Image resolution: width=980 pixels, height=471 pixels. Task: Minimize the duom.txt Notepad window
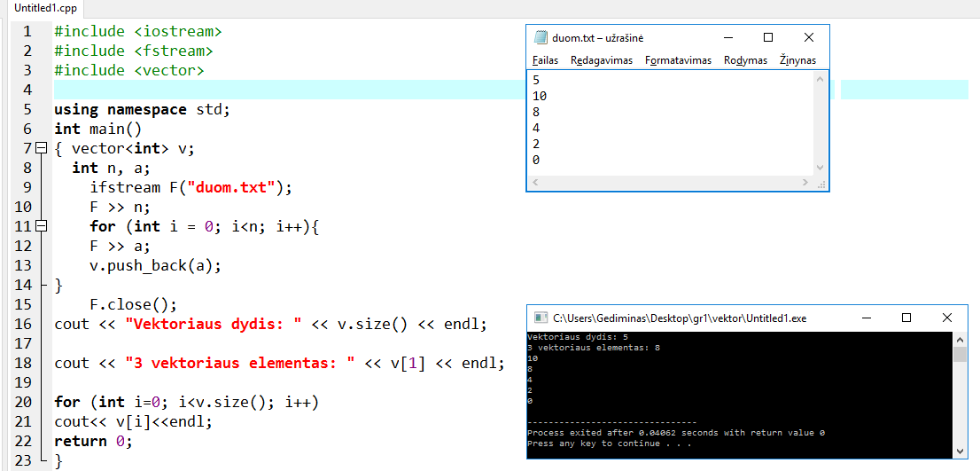727,37
